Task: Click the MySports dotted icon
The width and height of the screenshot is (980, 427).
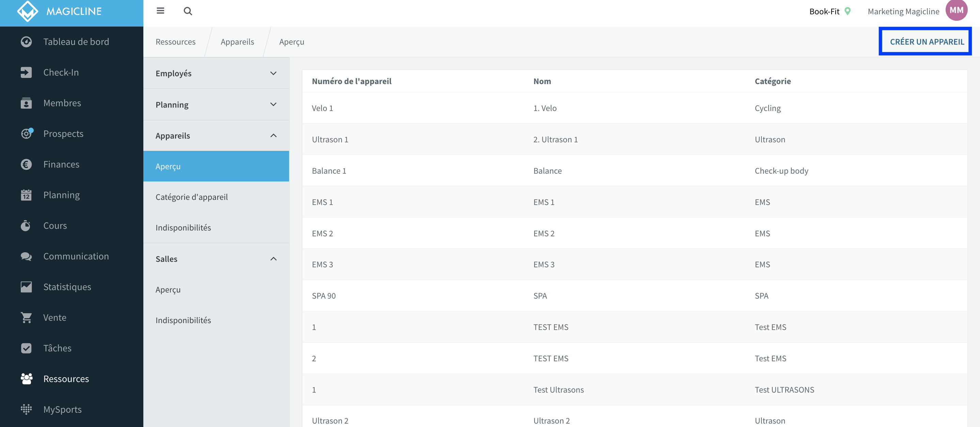Action: click(x=26, y=409)
